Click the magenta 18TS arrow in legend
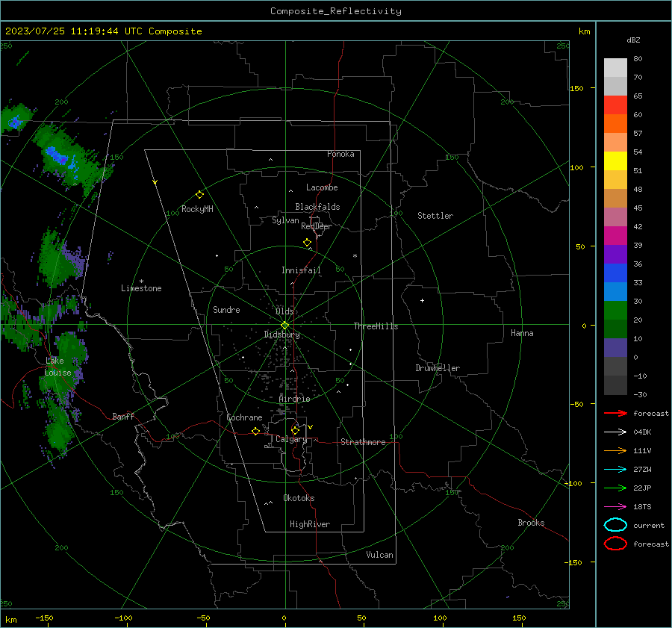 [615, 507]
